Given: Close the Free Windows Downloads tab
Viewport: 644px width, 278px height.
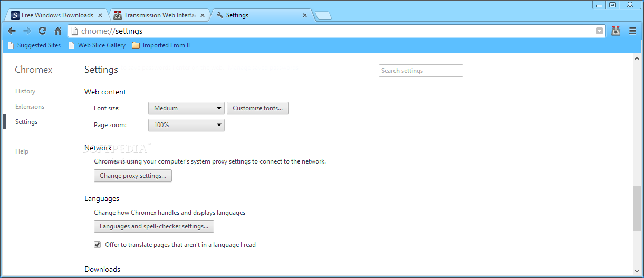Looking at the screenshot, I should pyautogui.click(x=100, y=15).
